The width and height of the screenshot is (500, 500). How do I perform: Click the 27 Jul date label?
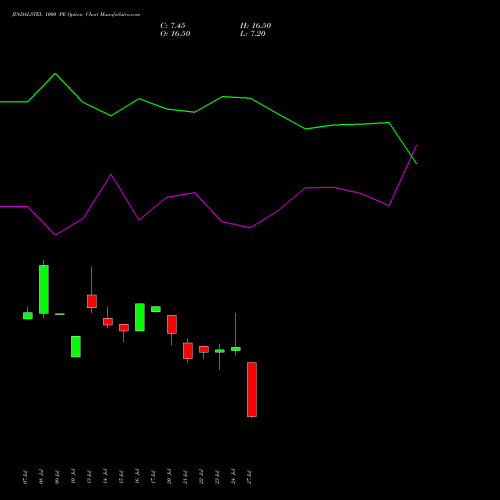click(x=249, y=477)
